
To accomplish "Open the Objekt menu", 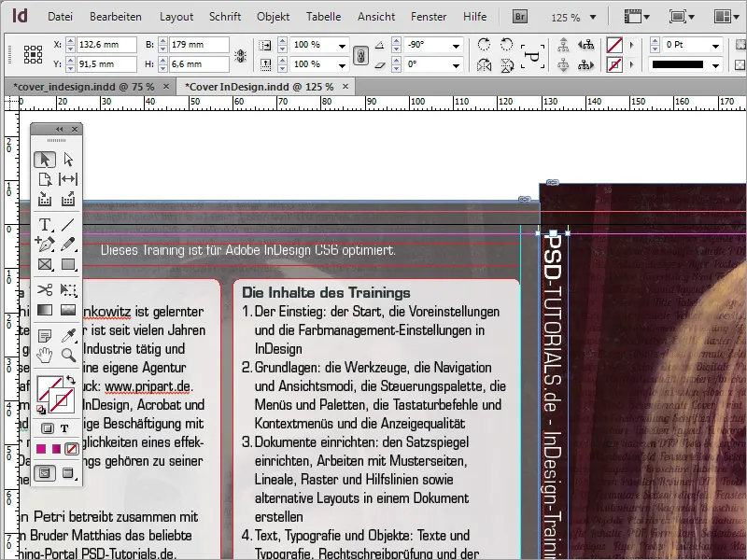I will click(x=273, y=17).
